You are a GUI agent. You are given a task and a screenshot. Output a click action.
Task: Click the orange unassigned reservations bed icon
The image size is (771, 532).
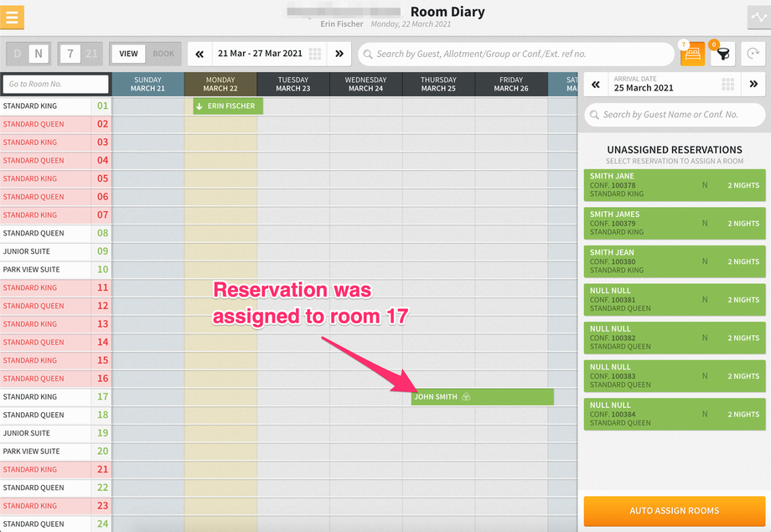point(692,54)
